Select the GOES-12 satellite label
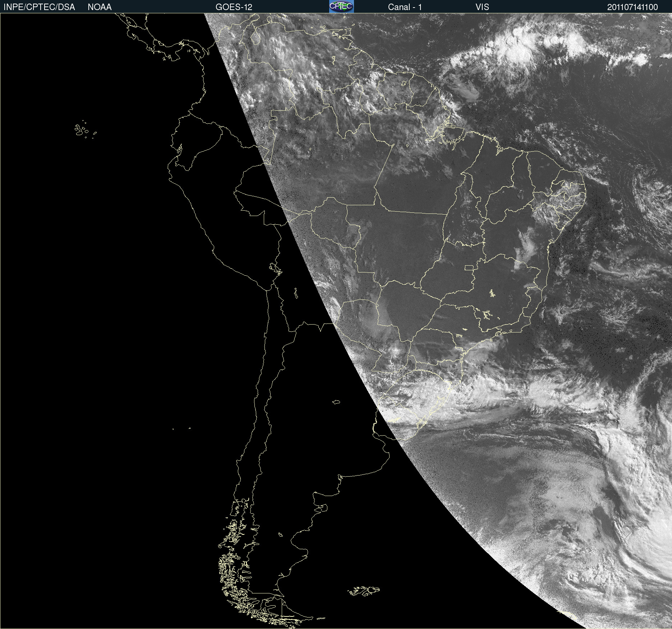Viewport: 672px width, 629px height. tap(234, 7)
